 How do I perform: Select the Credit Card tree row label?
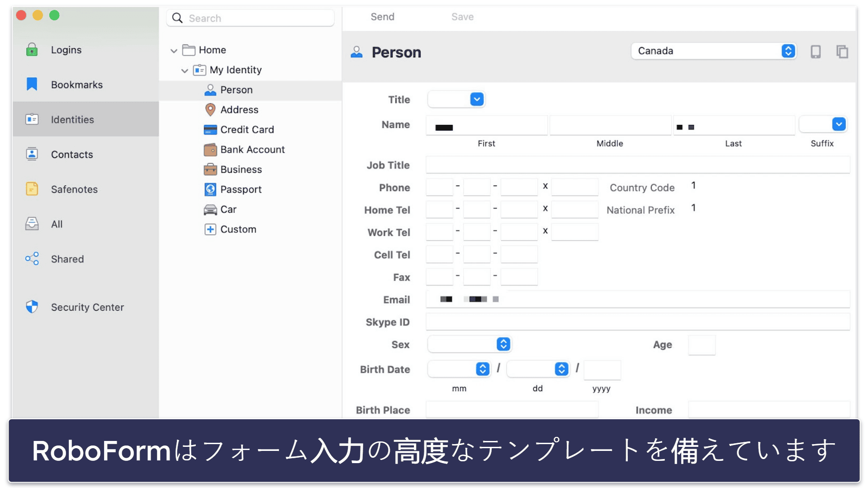pos(247,129)
